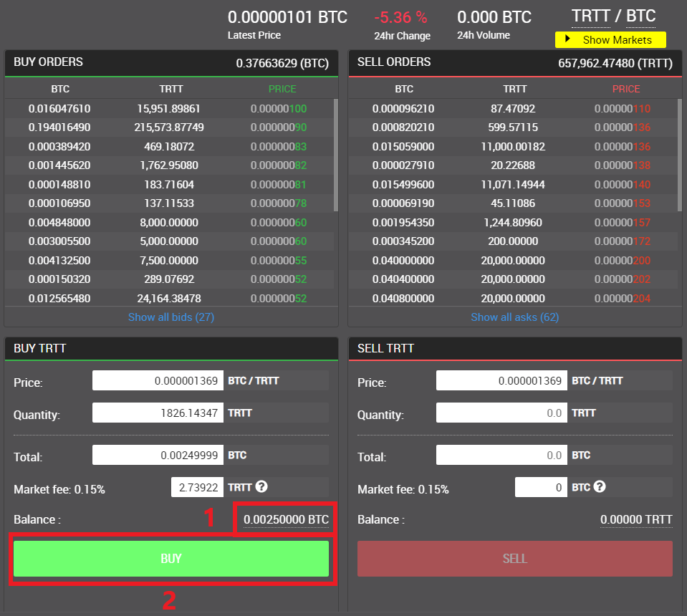The height and width of the screenshot is (616, 687).
Task: Select buy order with 8,000.00000 TRTT
Action: point(169,223)
